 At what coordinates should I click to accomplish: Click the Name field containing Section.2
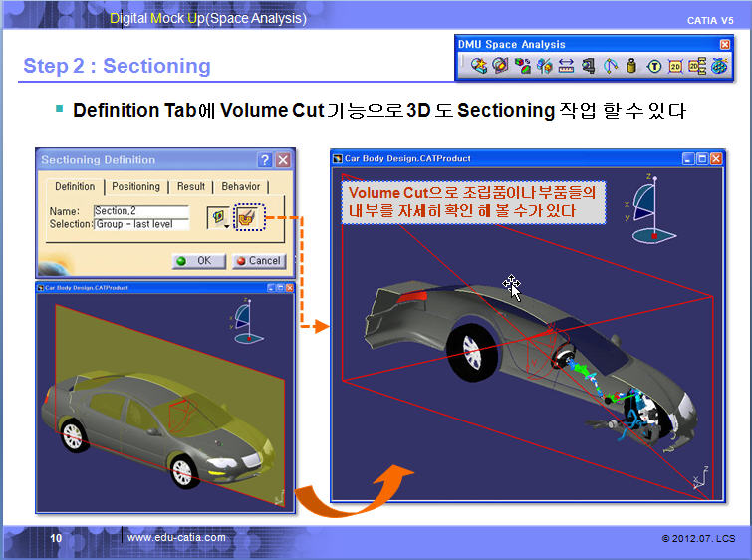coord(140,211)
